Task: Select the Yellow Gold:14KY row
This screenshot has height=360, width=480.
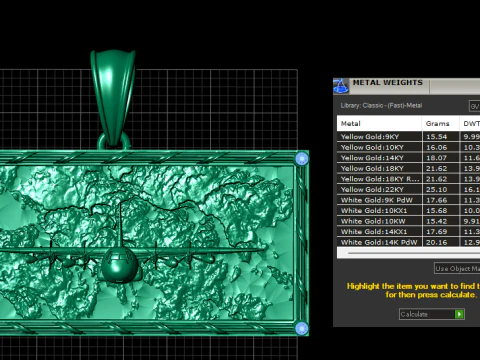Action: 409,158
